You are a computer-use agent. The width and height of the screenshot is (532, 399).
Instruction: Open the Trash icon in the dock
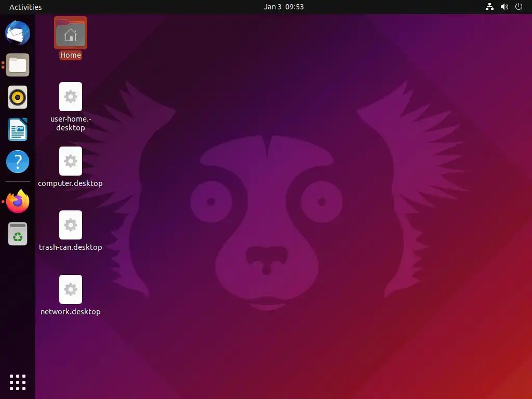pos(18,234)
